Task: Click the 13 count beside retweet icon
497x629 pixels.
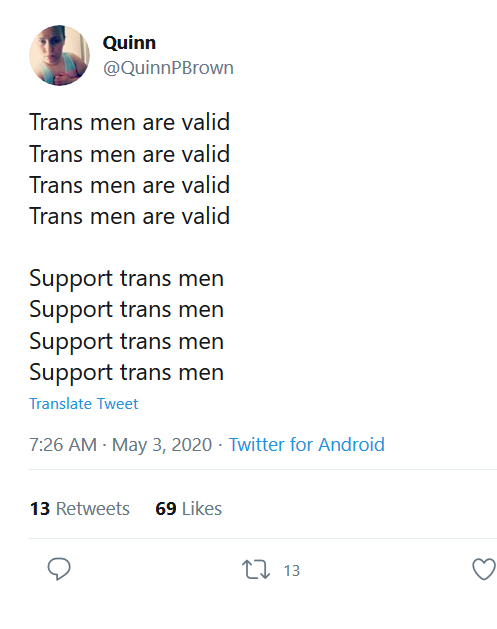Action: 292,570
